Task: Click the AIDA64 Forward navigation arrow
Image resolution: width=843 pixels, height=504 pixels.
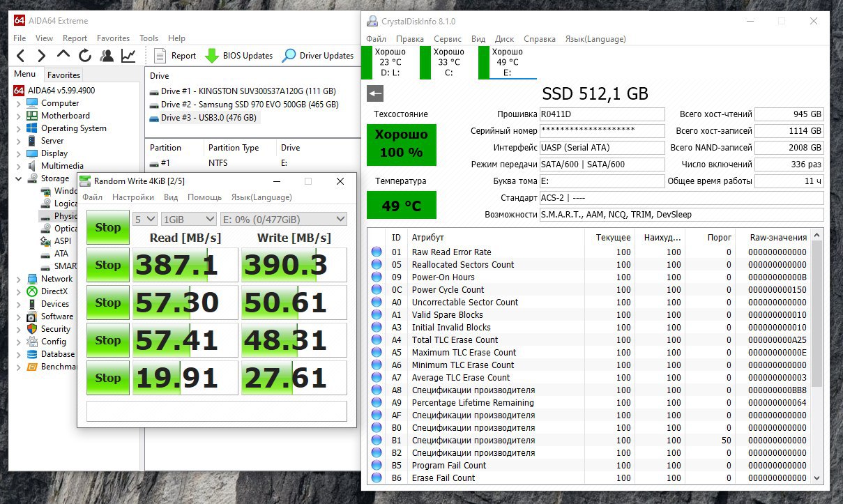Action: pyautogui.click(x=42, y=56)
